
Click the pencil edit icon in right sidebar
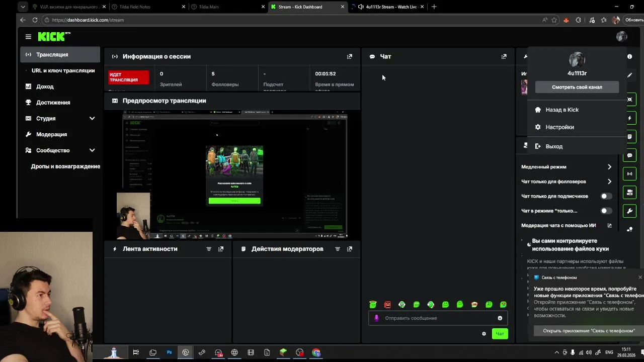(x=629, y=75)
